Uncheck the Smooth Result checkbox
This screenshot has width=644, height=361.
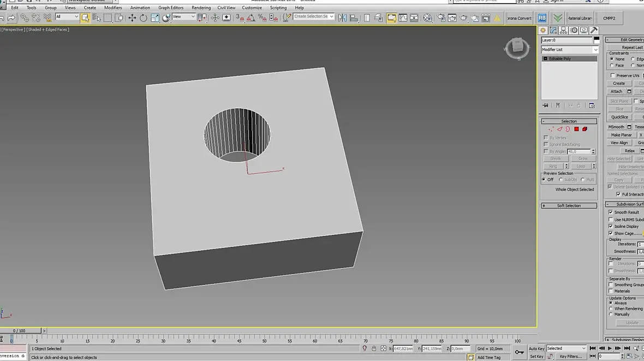pyautogui.click(x=611, y=212)
